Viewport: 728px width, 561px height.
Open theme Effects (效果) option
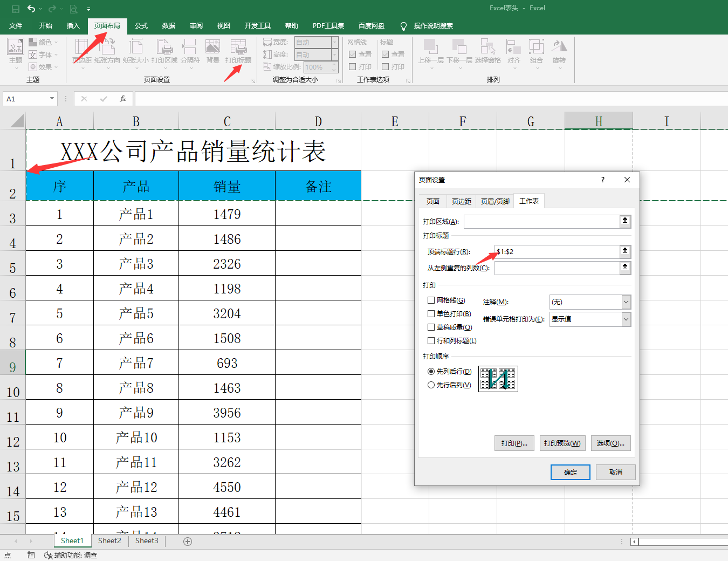point(43,67)
